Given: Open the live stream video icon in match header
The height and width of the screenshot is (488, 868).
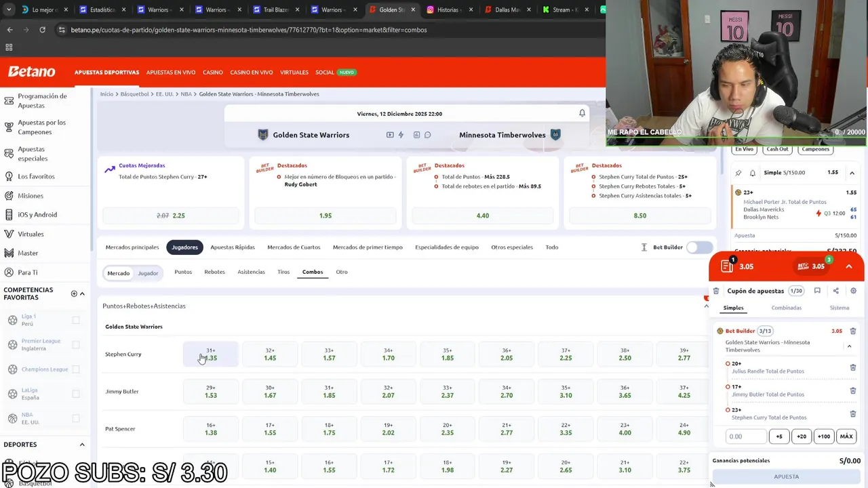Looking at the screenshot, I should point(390,135).
